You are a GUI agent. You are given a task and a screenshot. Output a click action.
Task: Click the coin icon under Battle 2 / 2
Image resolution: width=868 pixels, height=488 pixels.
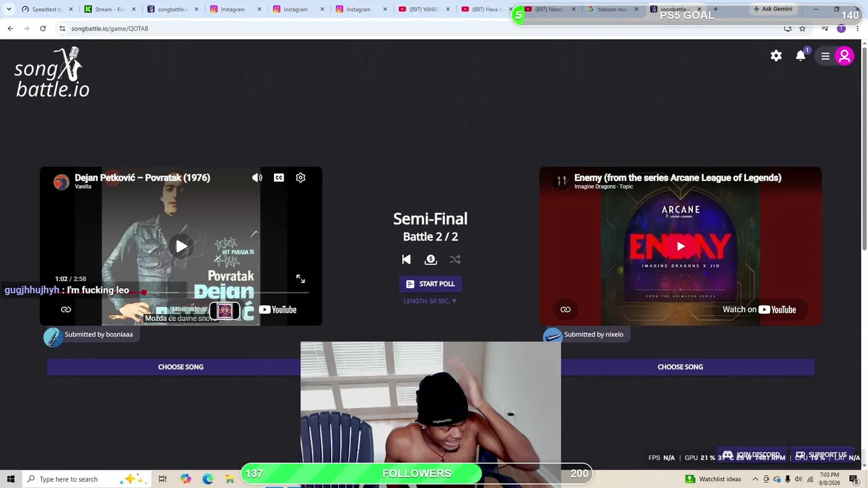[x=431, y=259]
